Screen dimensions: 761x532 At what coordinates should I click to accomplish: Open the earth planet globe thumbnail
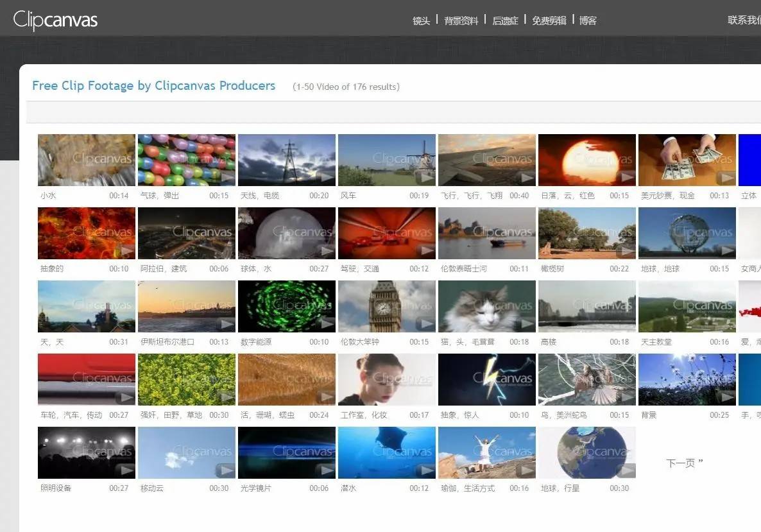[586, 452]
